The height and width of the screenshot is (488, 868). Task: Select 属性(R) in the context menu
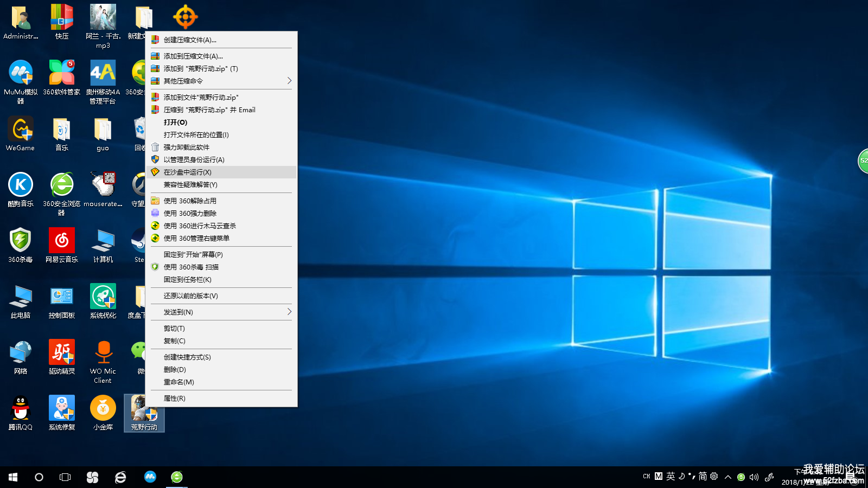click(175, 398)
